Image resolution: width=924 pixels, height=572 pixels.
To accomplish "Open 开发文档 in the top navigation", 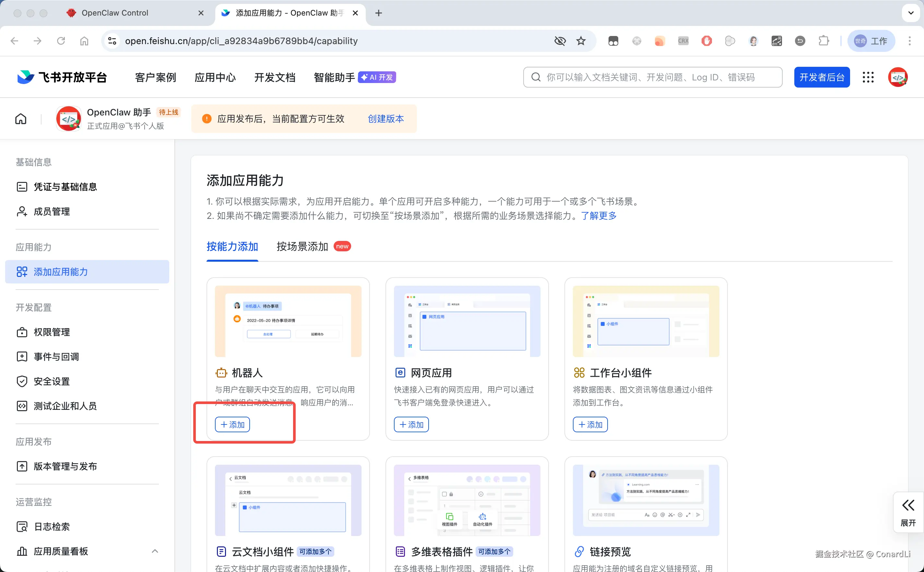I will click(275, 77).
